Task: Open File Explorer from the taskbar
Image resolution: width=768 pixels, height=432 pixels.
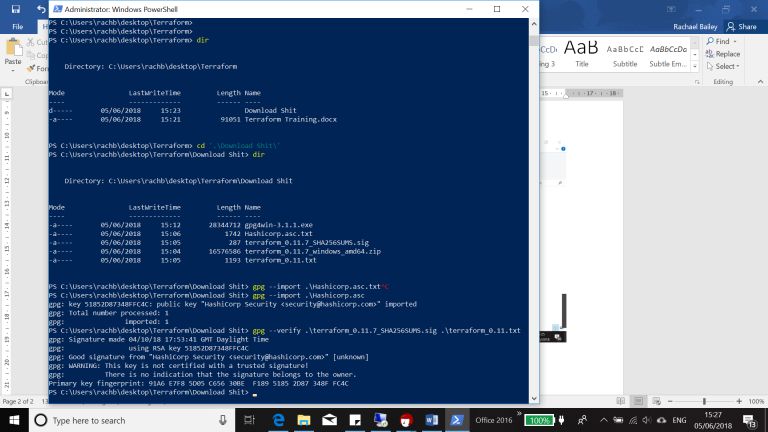Action: click(x=304, y=420)
